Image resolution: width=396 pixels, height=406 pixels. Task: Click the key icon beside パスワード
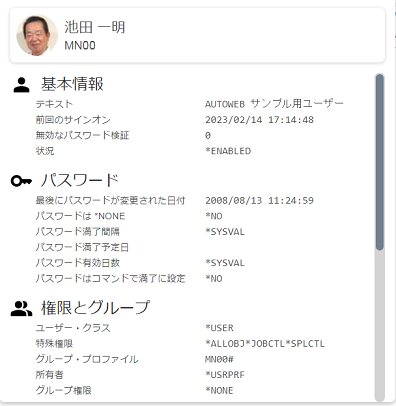(21, 181)
